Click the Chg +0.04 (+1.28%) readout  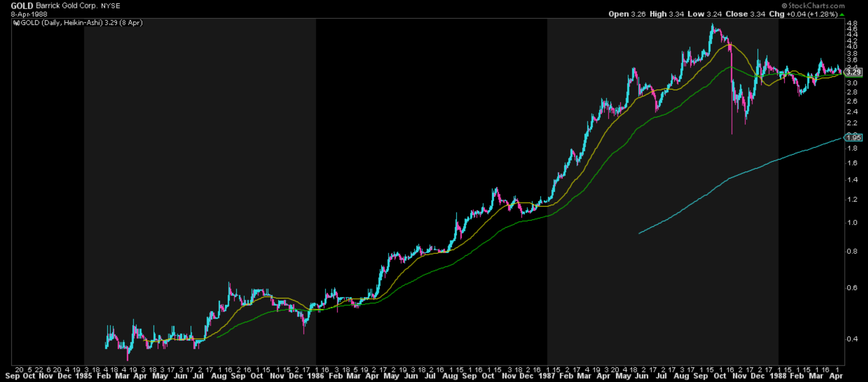[803, 14]
